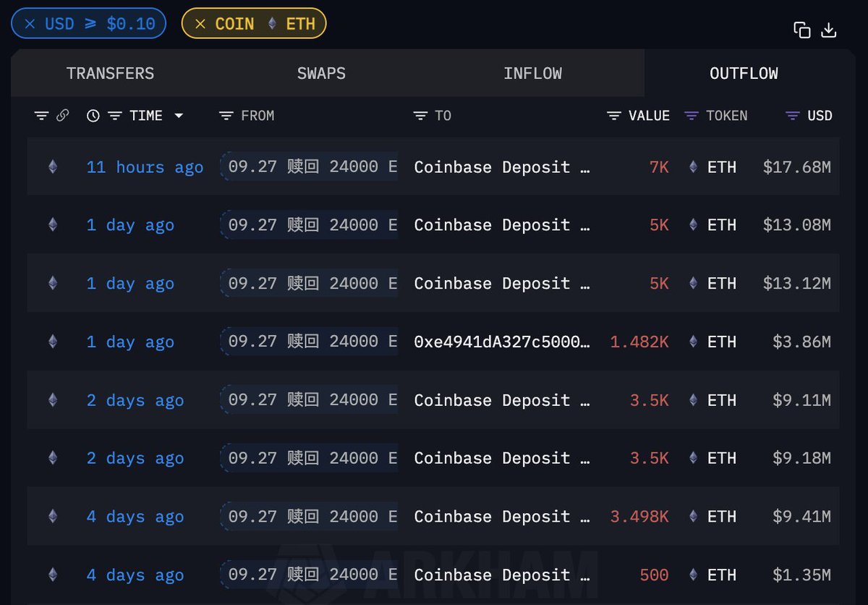
Task: Open address 0xe4941dA327c5000 recipient
Action: click(x=502, y=342)
